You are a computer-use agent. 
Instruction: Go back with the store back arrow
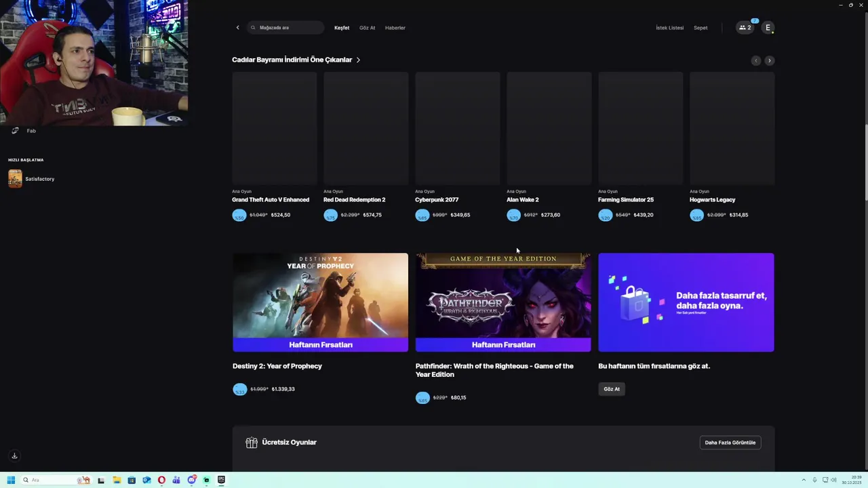click(x=237, y=28)
